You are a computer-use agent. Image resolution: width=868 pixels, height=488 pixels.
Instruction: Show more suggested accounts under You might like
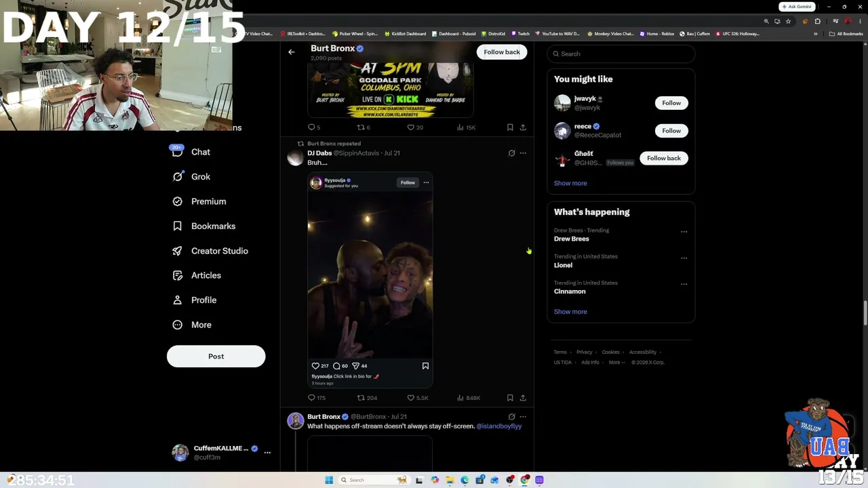[570, 183]
